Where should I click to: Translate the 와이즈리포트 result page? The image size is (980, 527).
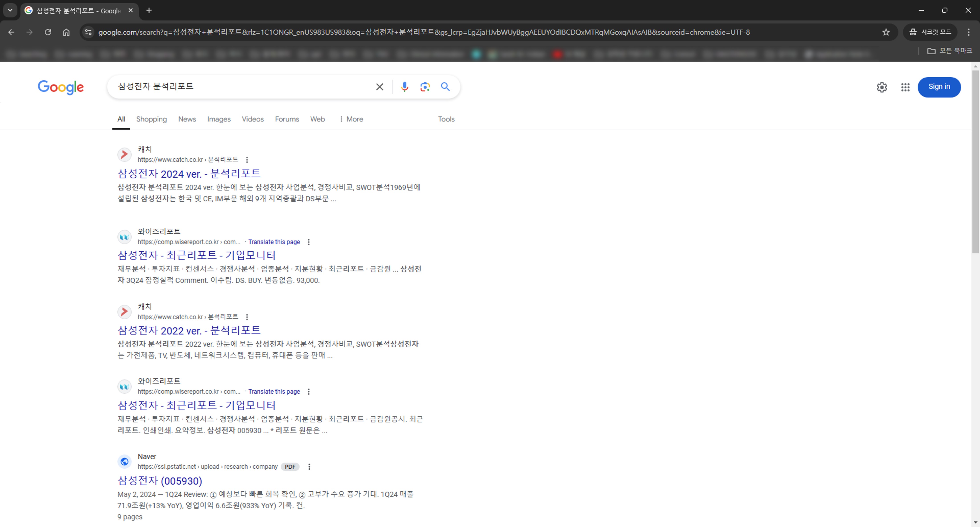274,242
